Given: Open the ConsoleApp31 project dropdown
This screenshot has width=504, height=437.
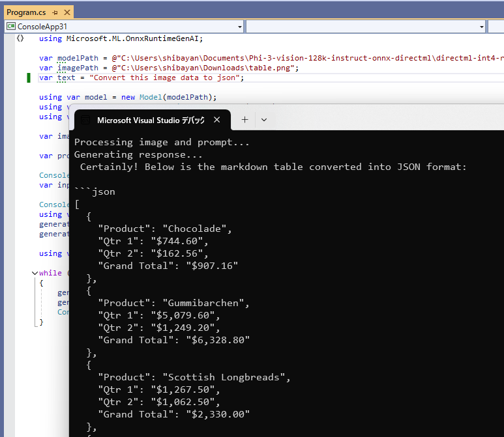Looking at the screenshot, I should pyautogui.click(x=240, y=27).
